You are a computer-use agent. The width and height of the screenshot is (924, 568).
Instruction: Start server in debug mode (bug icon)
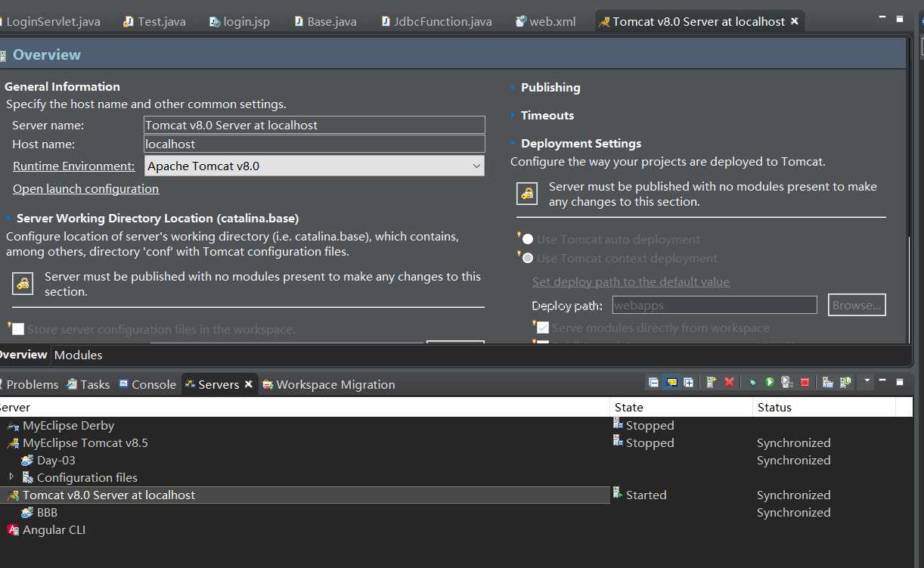click(752, 383)
